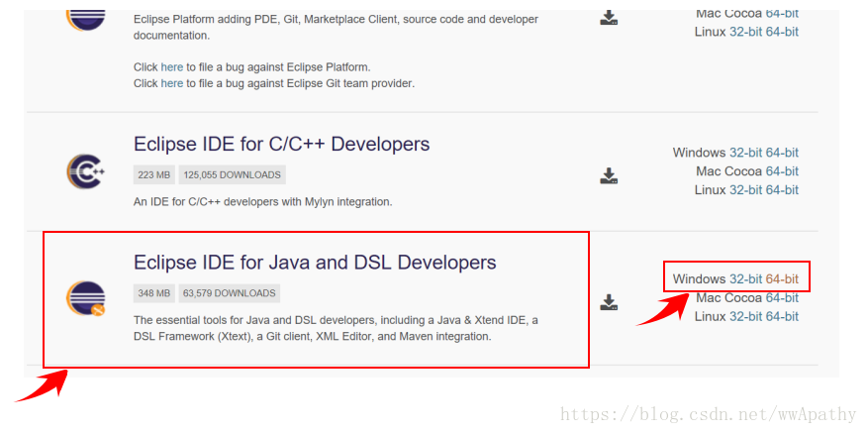Download Mac Cocoa 64-bit for Eclipse Platform package
The height and width of the screenshot is (434, 868).
(x=782, y=13)
